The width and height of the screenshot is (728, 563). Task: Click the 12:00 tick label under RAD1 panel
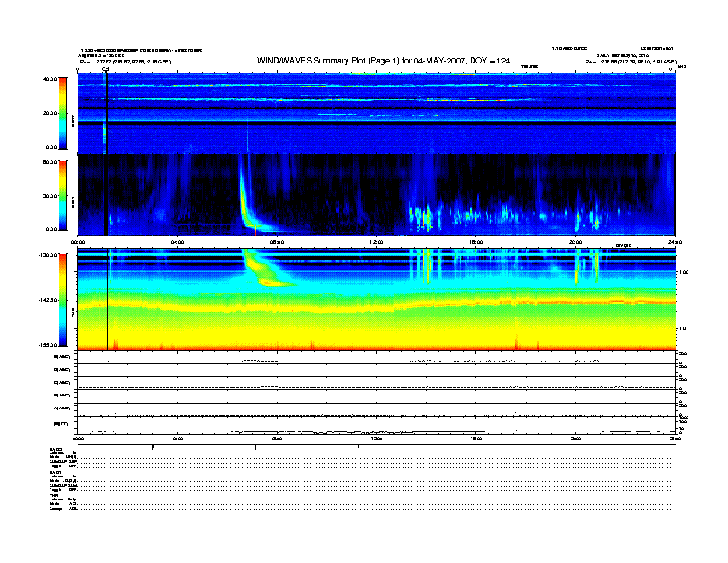coord(377,242)
